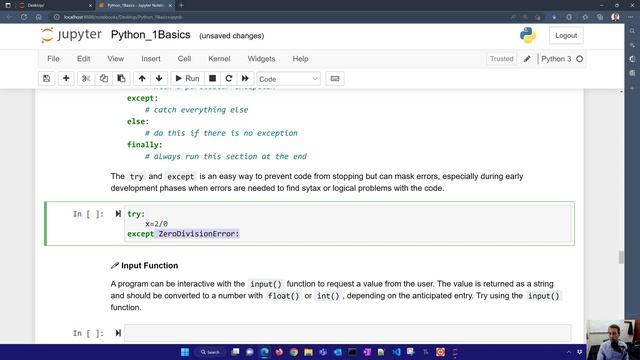Open Microsoft Edge from the taskbar
The image size is (640, 360).
tap(264, 352)
